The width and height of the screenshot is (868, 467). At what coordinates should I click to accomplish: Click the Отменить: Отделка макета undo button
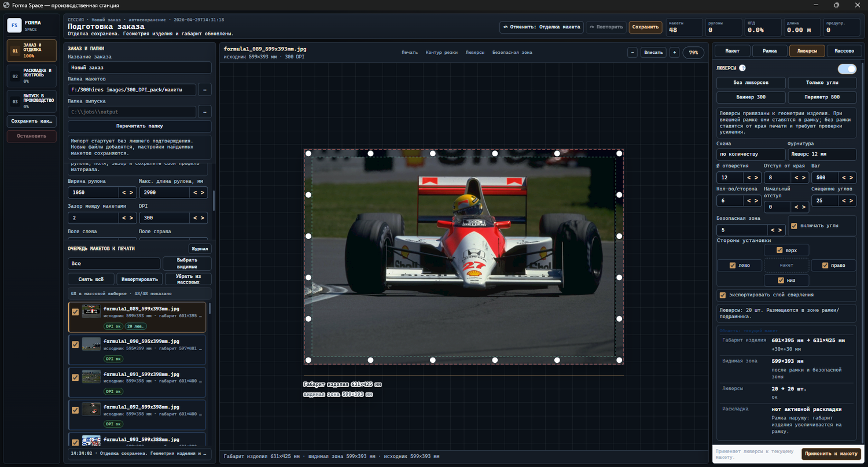[541, 27]
